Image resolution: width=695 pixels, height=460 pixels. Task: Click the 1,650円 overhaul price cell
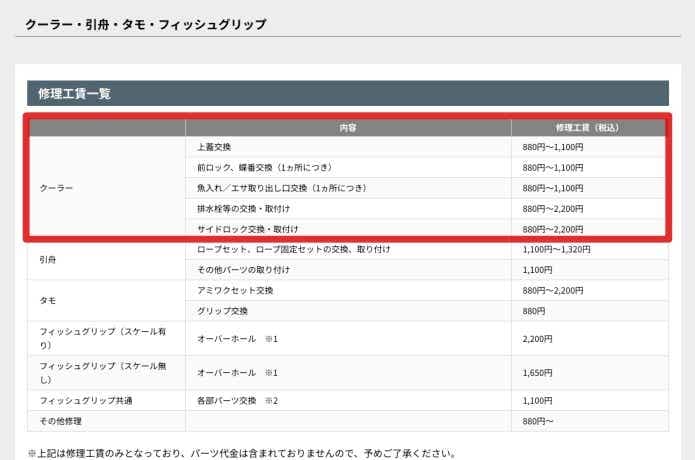coord(537,372)
